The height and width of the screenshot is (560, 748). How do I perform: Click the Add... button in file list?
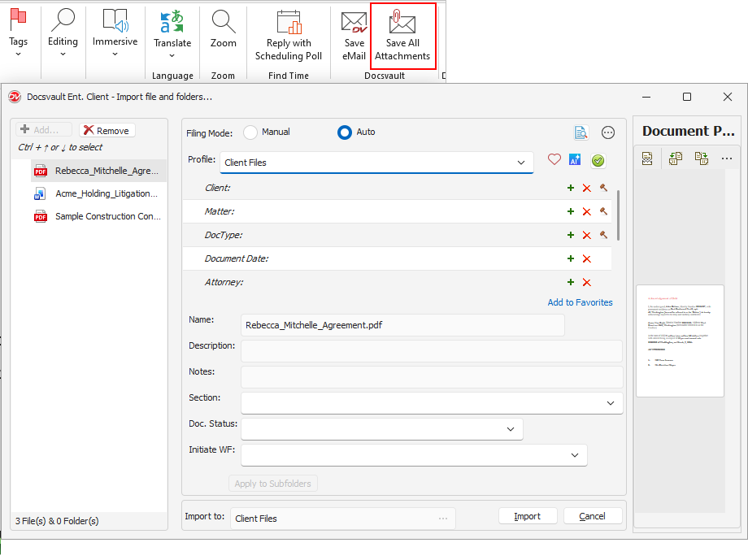(x=43, y=130)
